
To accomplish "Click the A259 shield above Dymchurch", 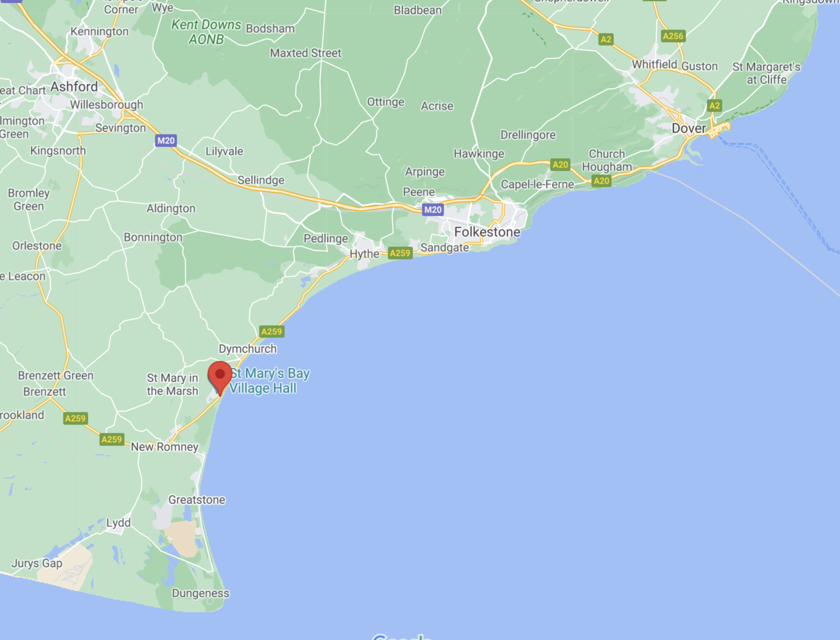I will pyautogui.click(x=272, y=331).
